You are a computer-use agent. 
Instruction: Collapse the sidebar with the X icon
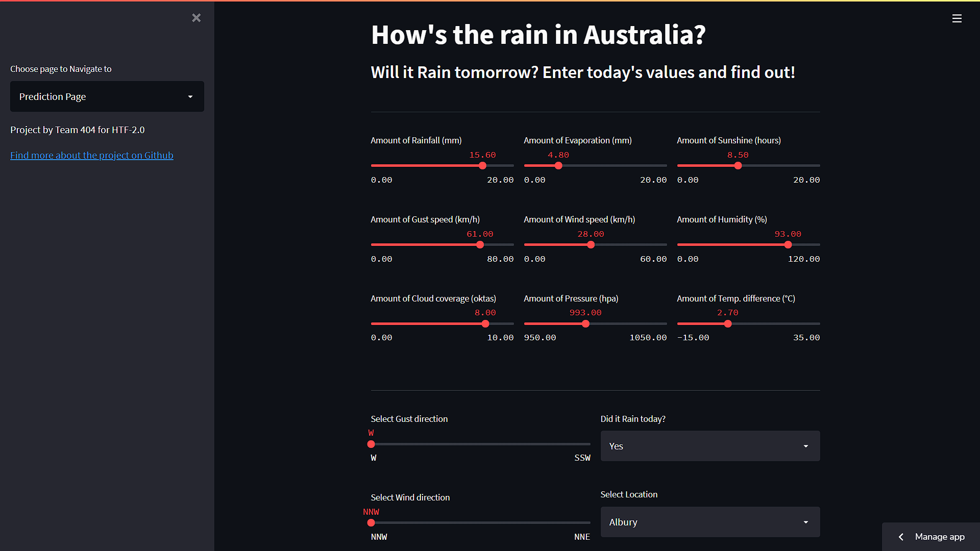(196, 17)
